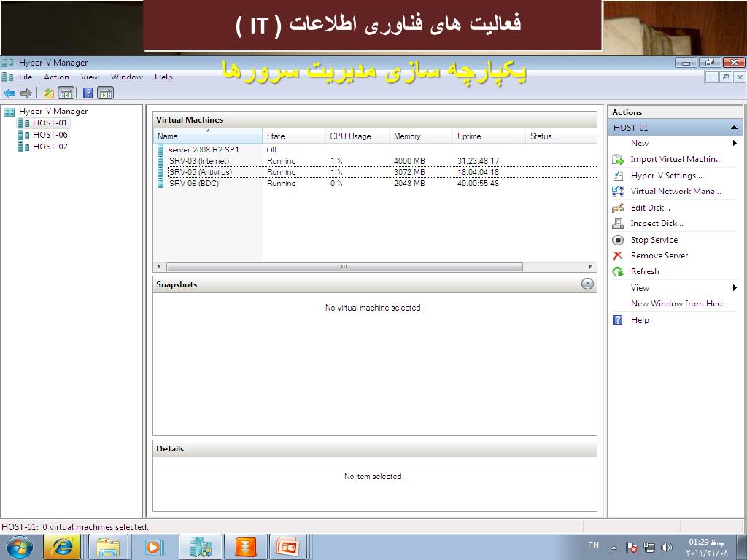Sort by the Uptime column header

[x=489, y=136]
